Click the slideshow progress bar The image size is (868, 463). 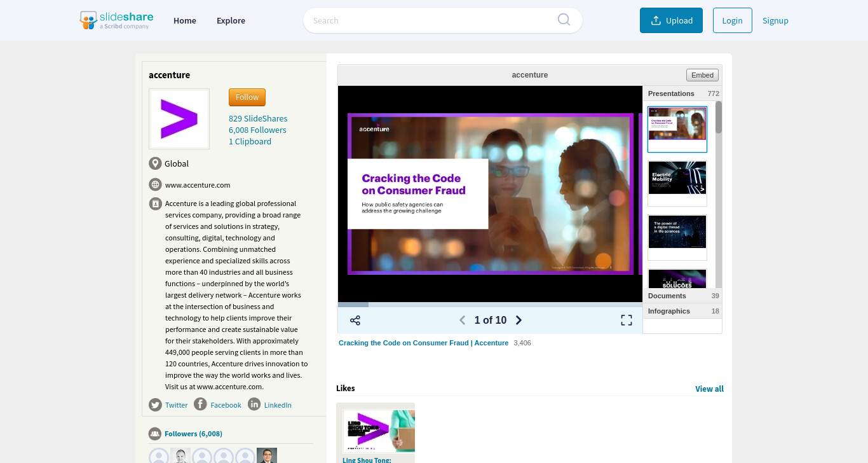[x=490, y=305]
